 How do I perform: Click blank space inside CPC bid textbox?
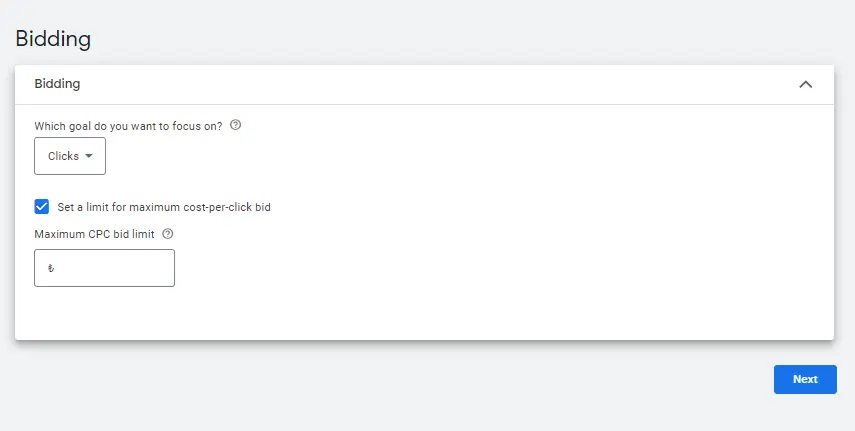115,268
